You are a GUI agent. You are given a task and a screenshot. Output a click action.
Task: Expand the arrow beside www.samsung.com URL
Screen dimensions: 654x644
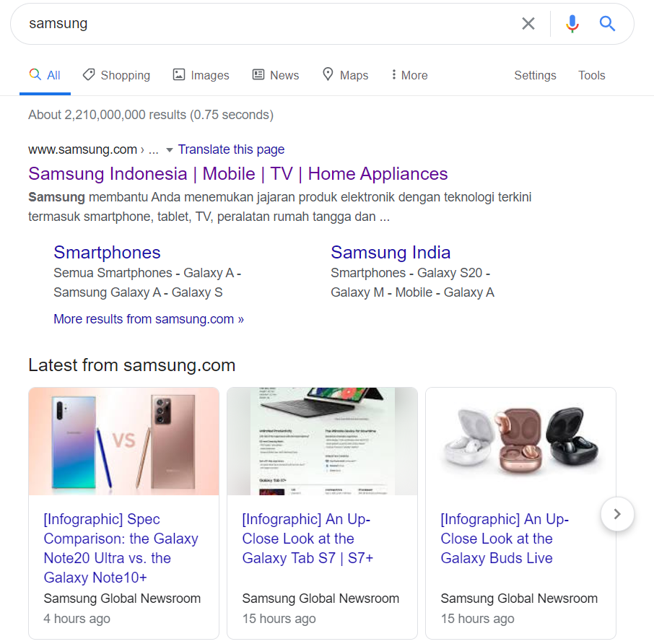coord(170,150)
